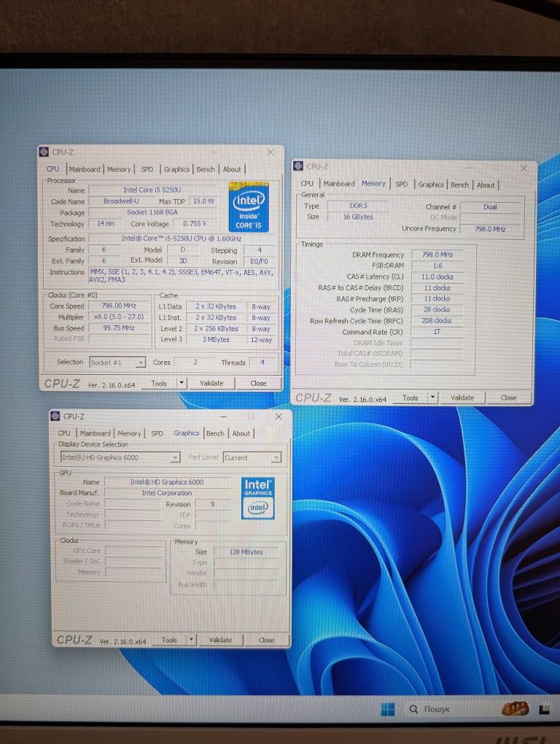Screen dimensions: 560x744
Task: Click the Channel # Dual value
Action: [490, 207]
